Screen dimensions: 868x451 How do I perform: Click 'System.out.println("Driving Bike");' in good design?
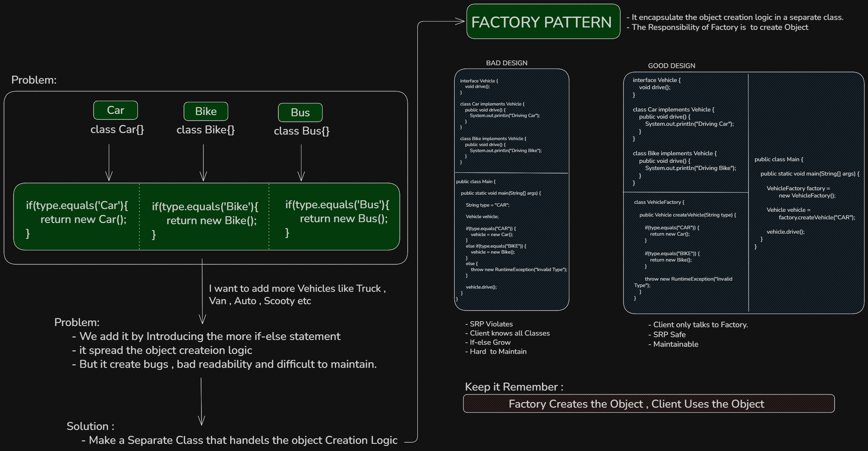tap(690, 168)
